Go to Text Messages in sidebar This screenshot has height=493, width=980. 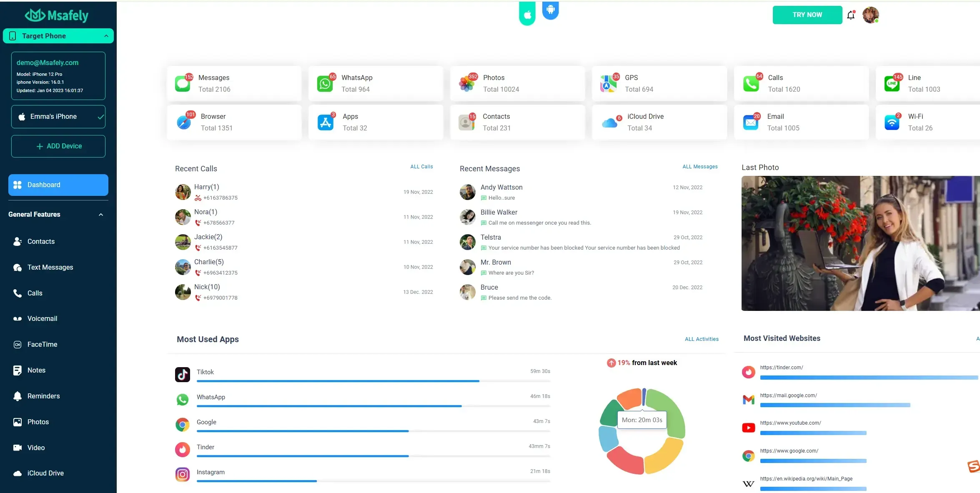click(50, 268)
